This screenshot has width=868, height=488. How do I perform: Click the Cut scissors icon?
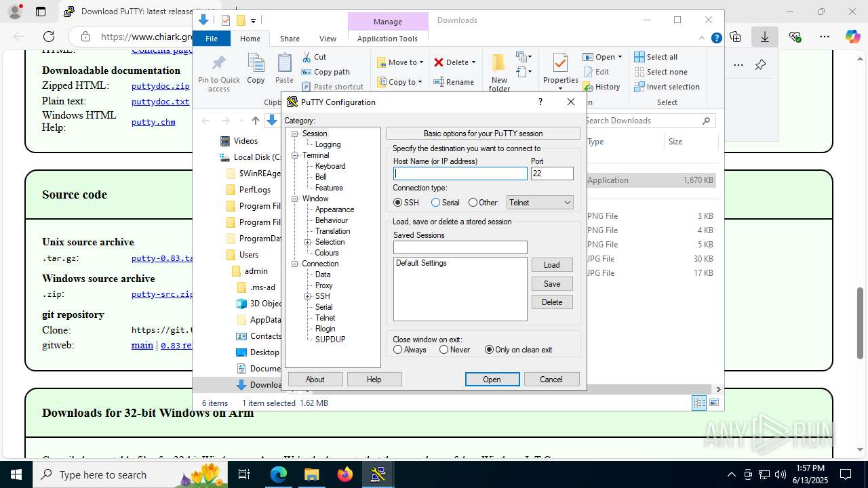[307, 57]
